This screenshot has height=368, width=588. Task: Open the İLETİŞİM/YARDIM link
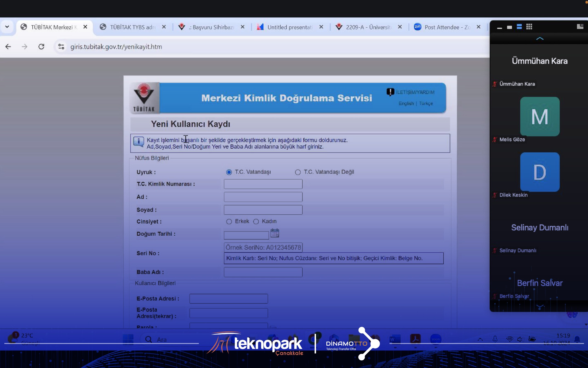point(415,92)
